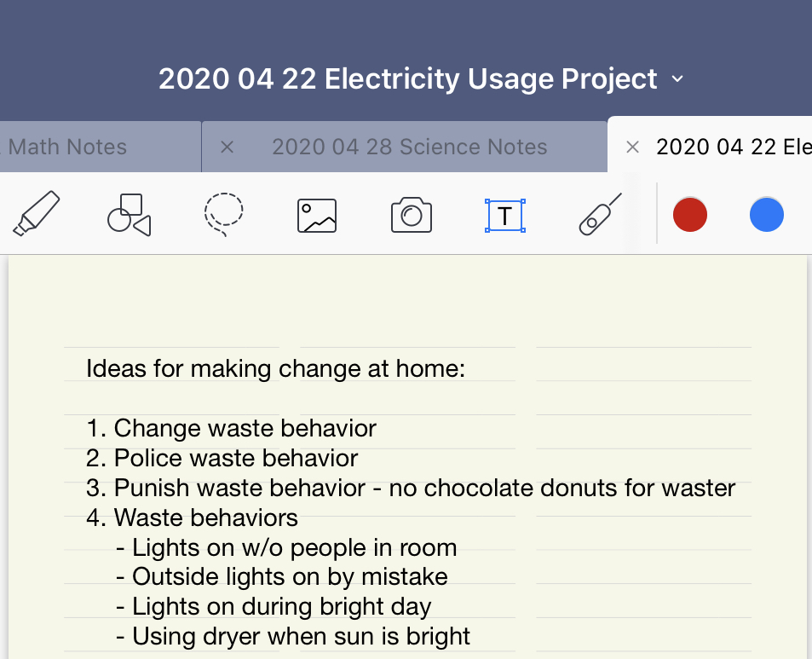Click the notebook title in header
The height and width of the screenshot is (659, 812).
[x=407, y=79]
